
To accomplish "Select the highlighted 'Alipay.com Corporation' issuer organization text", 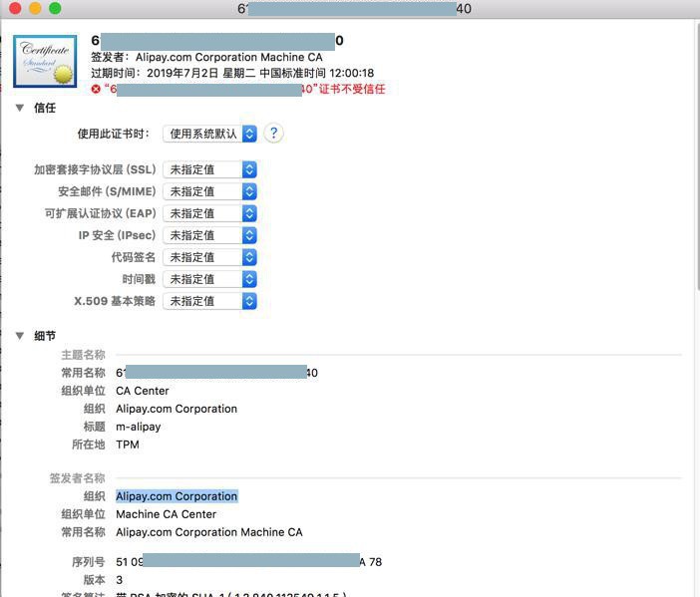I will click(176, 496).
